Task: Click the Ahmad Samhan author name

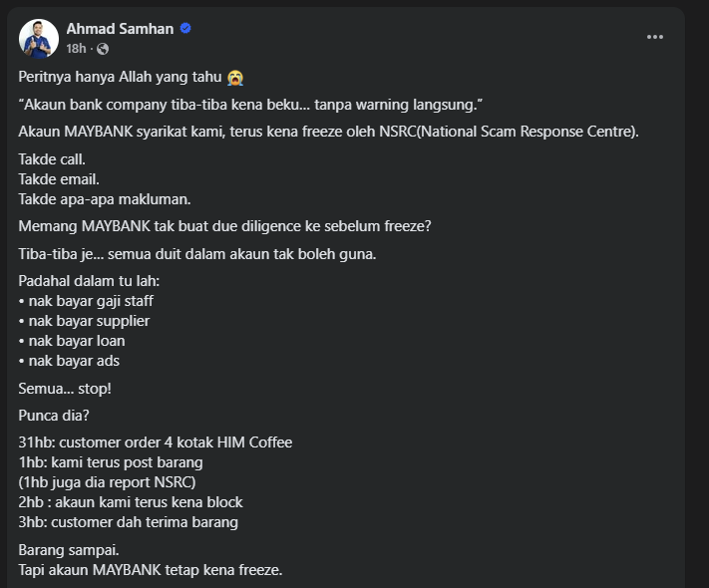Action: pyautogui.click(x=120, y=28)
